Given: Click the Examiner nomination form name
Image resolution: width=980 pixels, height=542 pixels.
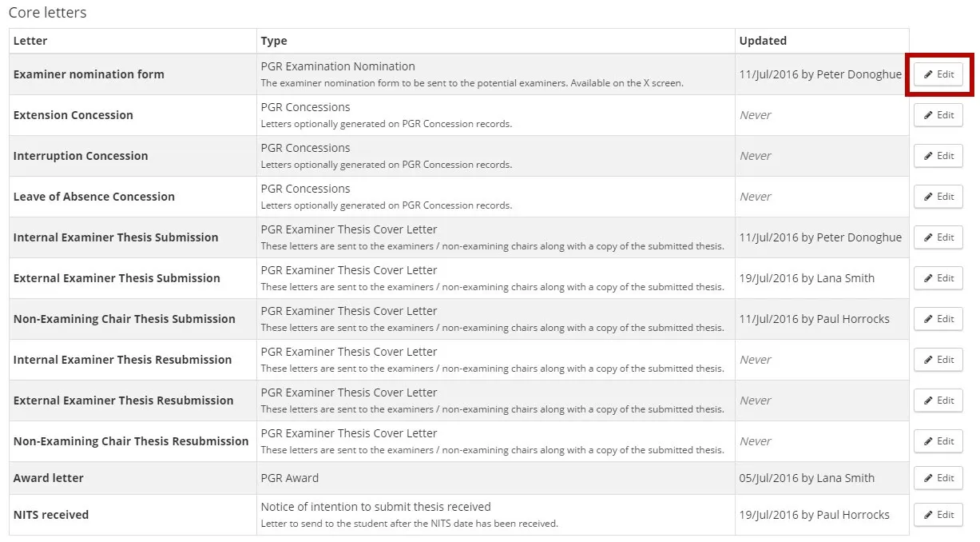Looking at the screenshot, I should [x=89, y=74].
